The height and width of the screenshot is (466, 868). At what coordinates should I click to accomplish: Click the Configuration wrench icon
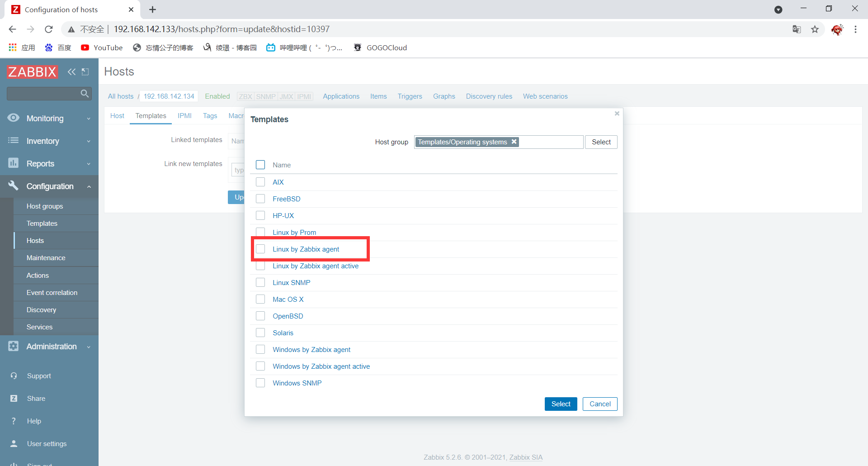[14, 186]
